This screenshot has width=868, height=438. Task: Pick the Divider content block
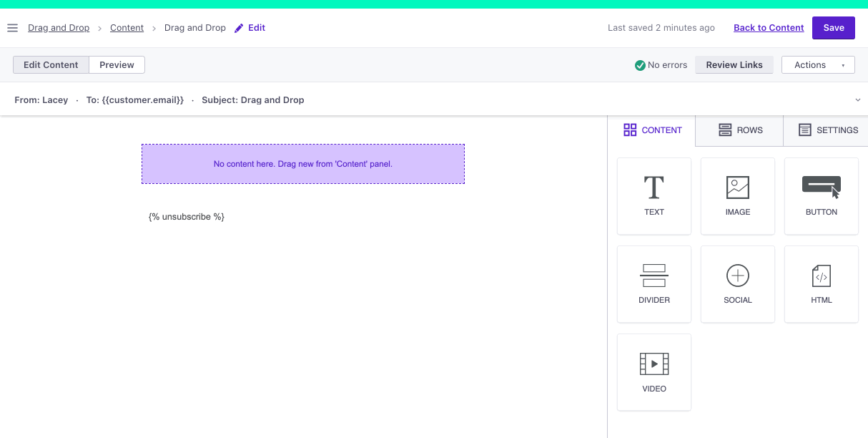pyautogui.click(x=654, y=284)
